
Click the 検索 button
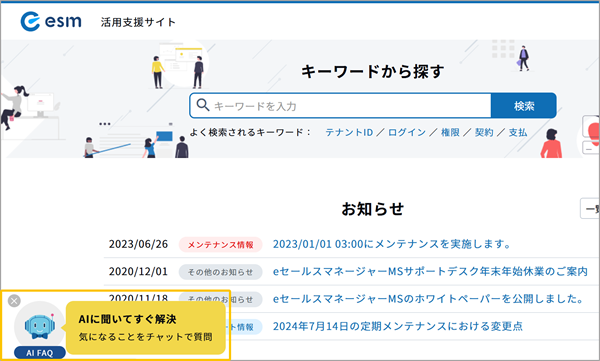pyautogui.click(x=524, y=106)
